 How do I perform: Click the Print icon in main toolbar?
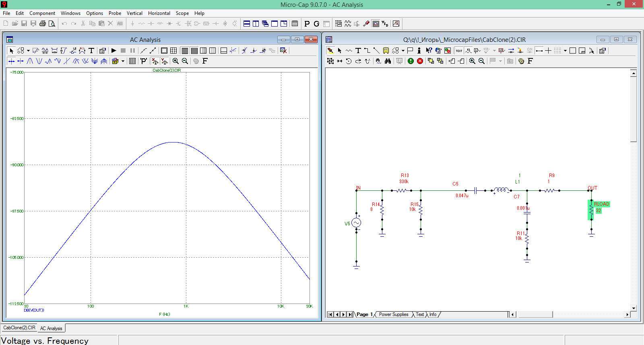point(43,24)
